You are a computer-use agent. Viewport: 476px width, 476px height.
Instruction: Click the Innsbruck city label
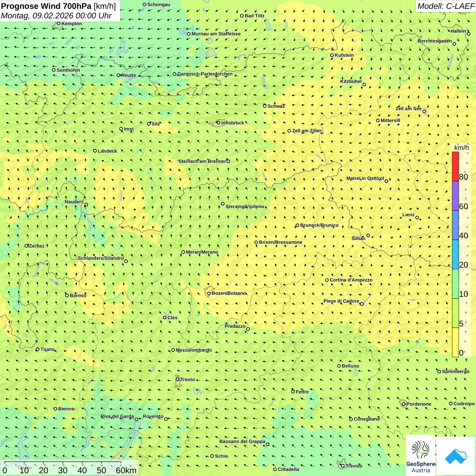233,123
